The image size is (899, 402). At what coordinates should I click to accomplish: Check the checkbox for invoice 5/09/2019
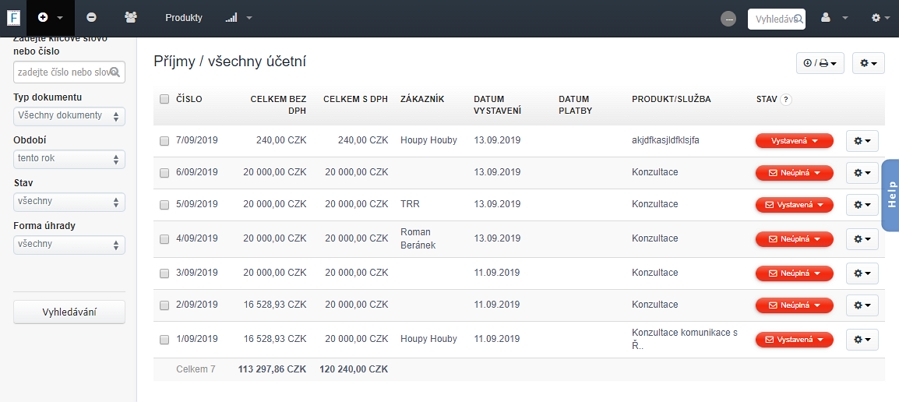164,205
